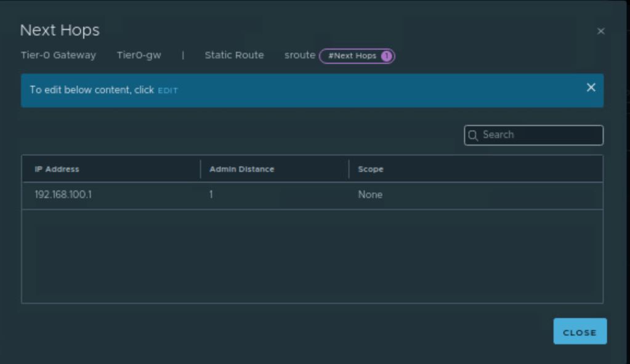The image size is (630, 364).
Task: Click the EDIT link in banner
Action: [x=168, y=91]
